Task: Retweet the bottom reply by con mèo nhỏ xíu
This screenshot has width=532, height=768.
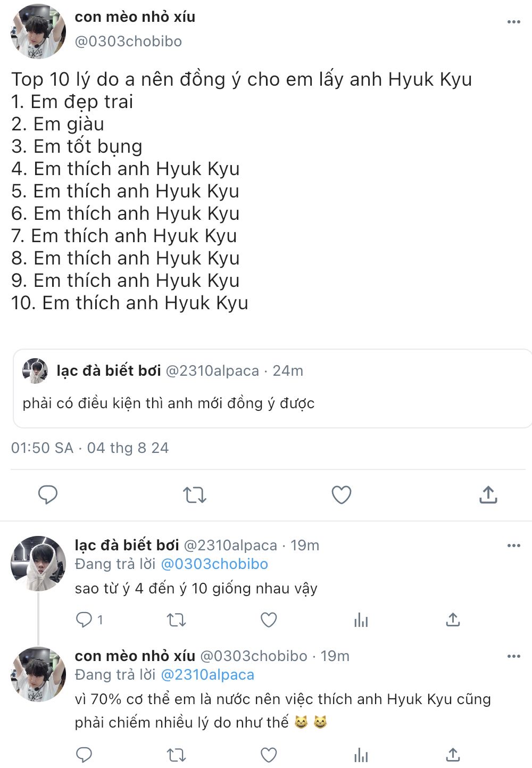Action: point(176,755)
